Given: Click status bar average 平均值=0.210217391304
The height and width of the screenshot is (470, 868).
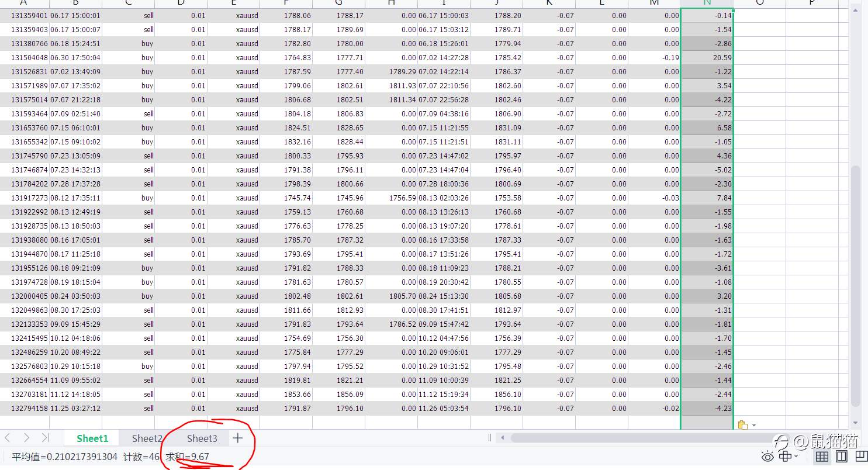Looking at the screenshot, I should [64, 457].
